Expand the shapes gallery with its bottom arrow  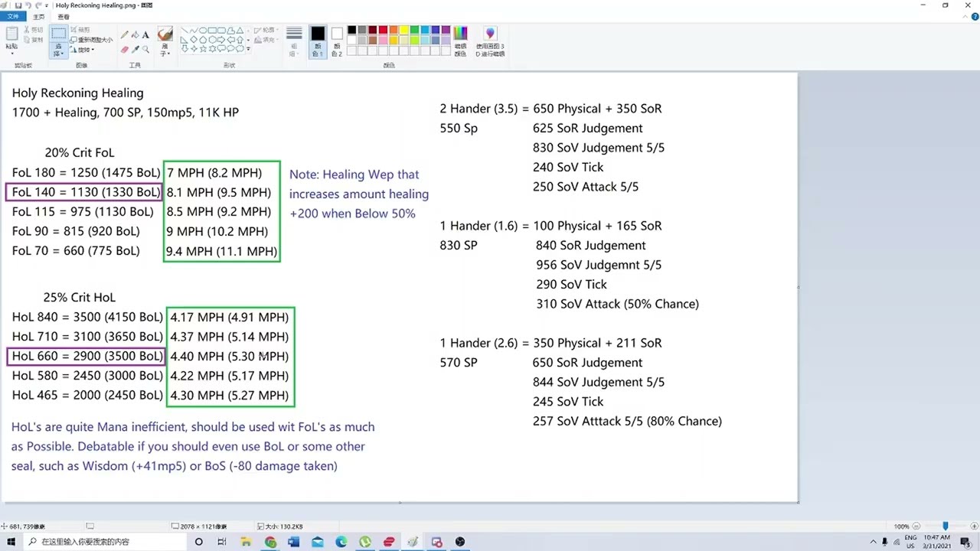click(x=249, y=49)
